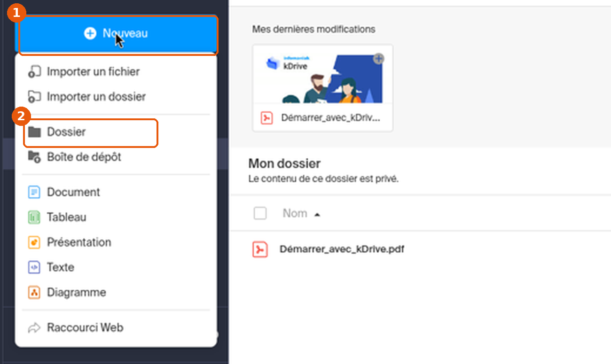Image resolution: width=611 pixels, height=364 pixels.
Task: Click the purple code icon beside Texte
Action: (34, 267)
